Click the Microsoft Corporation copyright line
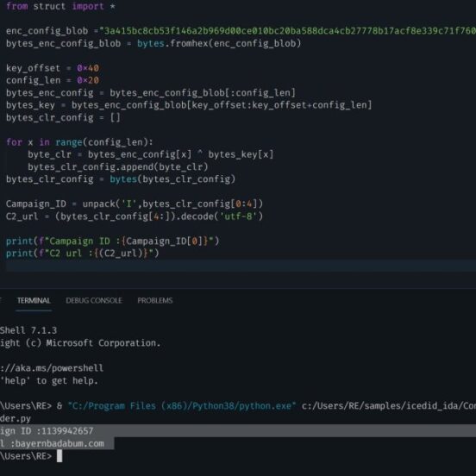The image size is (476, 476). (80, 343)
